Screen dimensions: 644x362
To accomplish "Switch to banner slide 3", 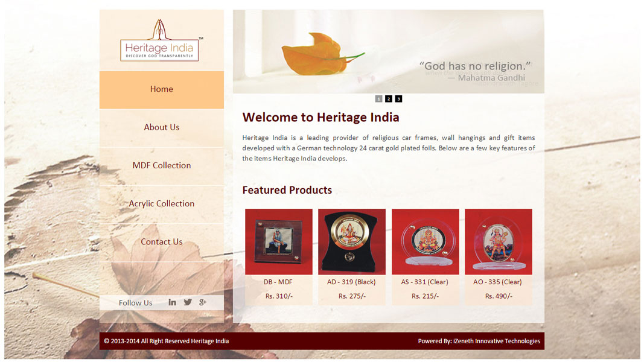I will 398,99.
